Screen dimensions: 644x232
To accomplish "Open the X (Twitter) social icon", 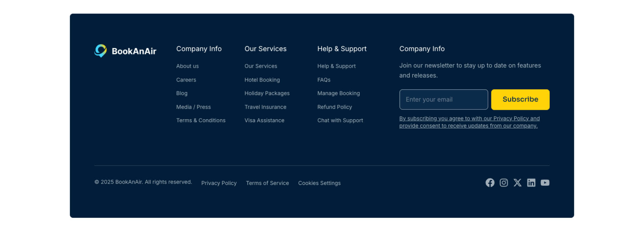I will (x=517, y=183).
